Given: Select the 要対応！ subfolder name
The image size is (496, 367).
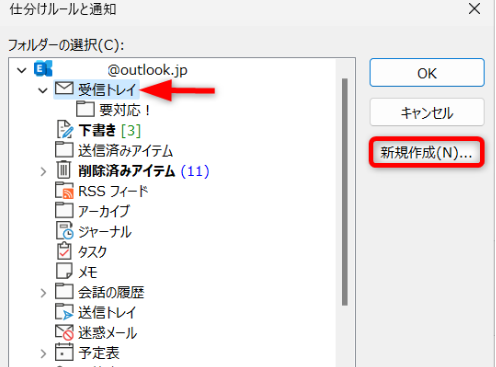Looking at the screenshot, I should click(125, 110).
